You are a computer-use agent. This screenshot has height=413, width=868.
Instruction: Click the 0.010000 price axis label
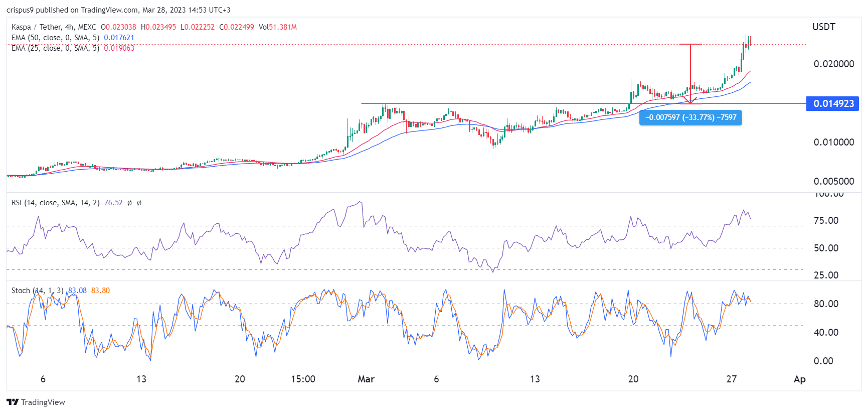pyautogui.click(x=834, y=142)
